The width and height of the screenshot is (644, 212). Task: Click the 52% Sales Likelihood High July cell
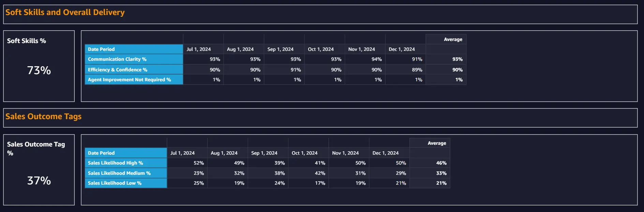[199, 163]
